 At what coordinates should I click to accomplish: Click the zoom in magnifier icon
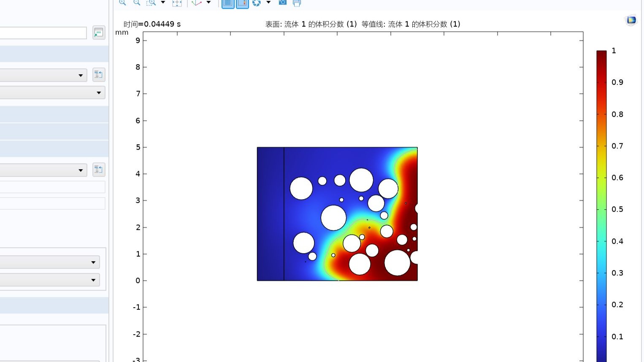click(122, 3)
